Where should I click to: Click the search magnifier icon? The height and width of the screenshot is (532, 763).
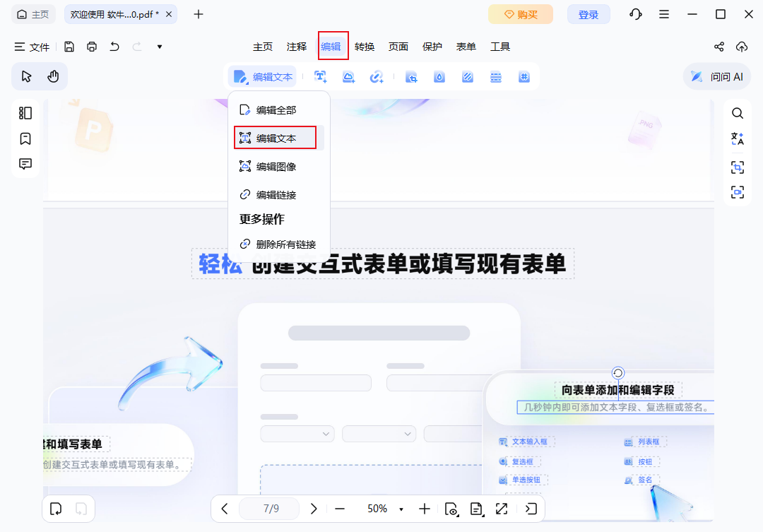click(x=738, y=114)
